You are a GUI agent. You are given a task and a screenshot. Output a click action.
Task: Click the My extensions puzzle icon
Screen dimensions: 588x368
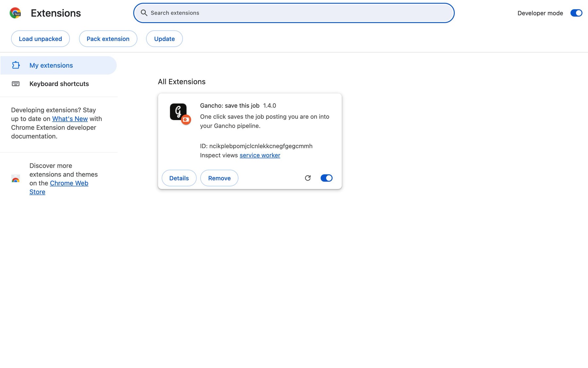(x=16, y=65)
